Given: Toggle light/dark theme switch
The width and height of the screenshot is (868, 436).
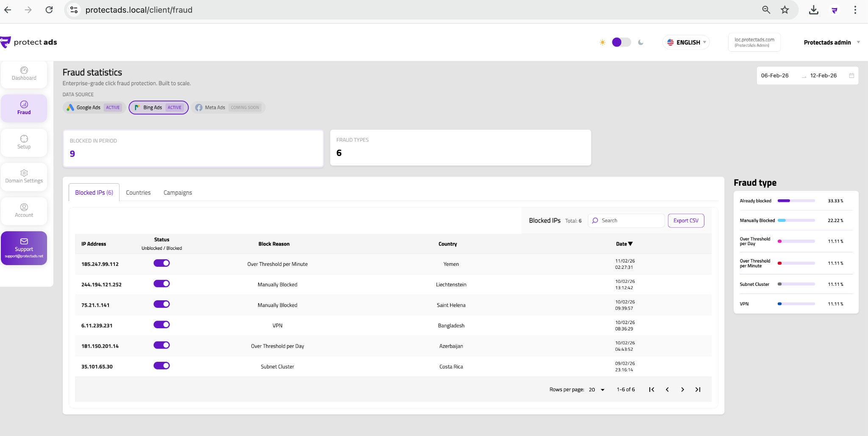Looking at the screenshot, I should point(621,42).
